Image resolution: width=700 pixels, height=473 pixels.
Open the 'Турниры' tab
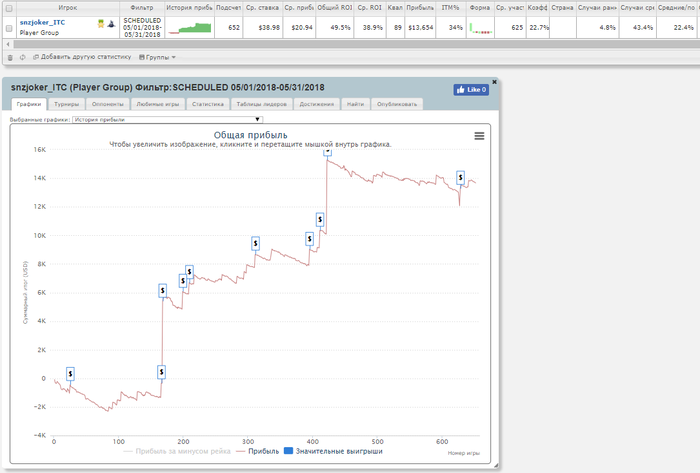[66, 104]
